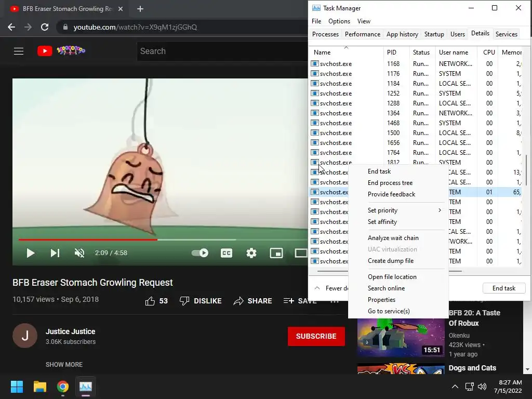
Task: Sort processes by Name column
Action: pyautogui.click(x=346, y=52)
